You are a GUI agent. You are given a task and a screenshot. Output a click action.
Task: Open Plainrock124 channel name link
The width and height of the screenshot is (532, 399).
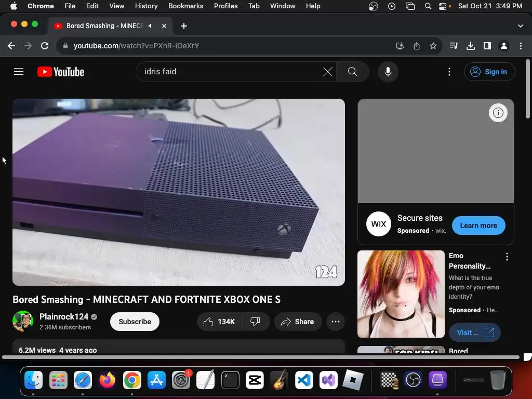click(64, 316)
